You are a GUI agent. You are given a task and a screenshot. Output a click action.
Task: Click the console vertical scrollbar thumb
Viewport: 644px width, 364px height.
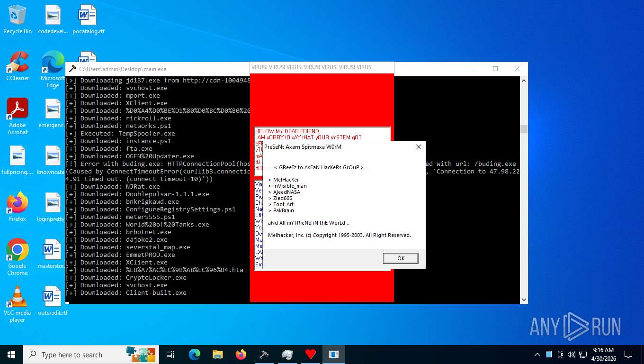(x=524, y=129)
